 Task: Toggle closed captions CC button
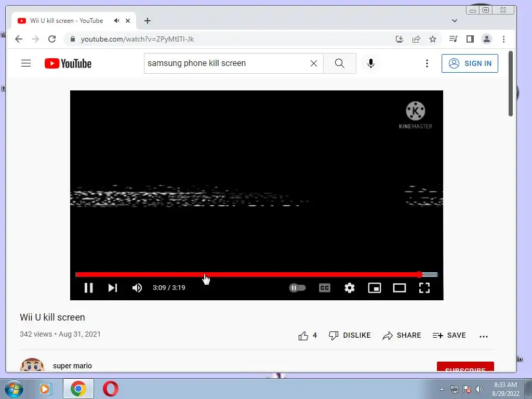point(325,288)
